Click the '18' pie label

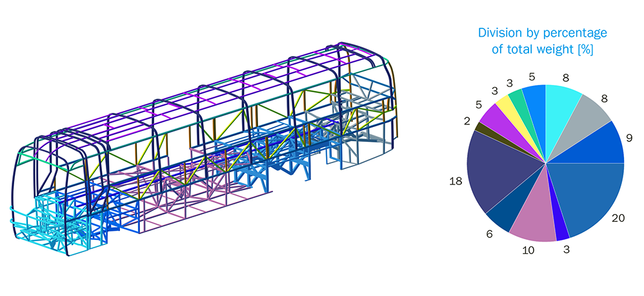(x=456, y=181)
